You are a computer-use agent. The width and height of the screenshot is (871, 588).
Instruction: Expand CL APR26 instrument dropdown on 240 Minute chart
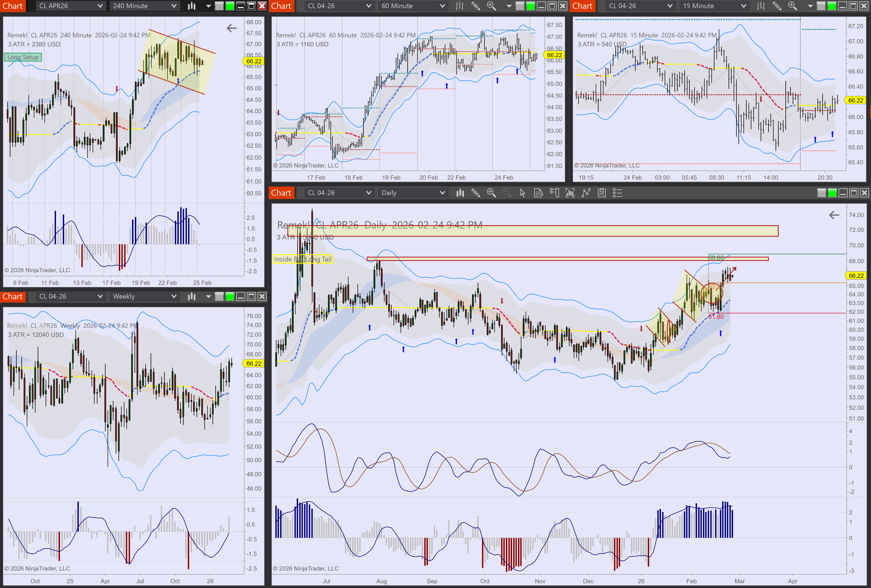click(x=100, y=6)
